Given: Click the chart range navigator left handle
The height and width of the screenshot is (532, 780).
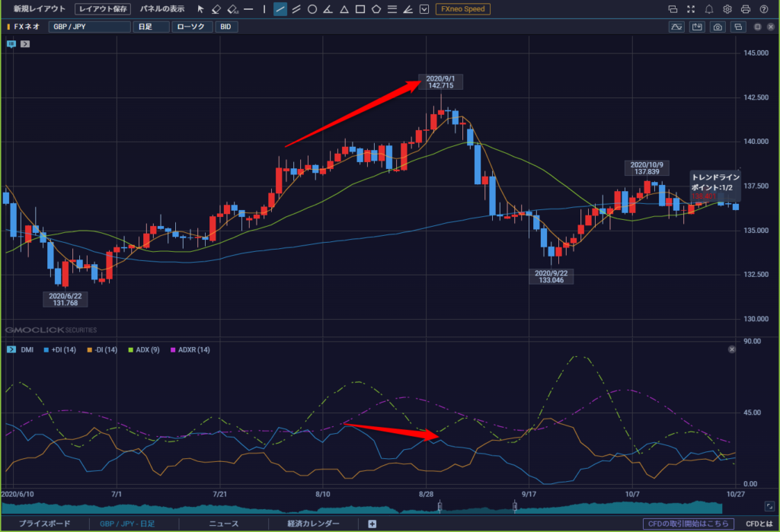Looking at the screenshot, I should click(440, 507).
